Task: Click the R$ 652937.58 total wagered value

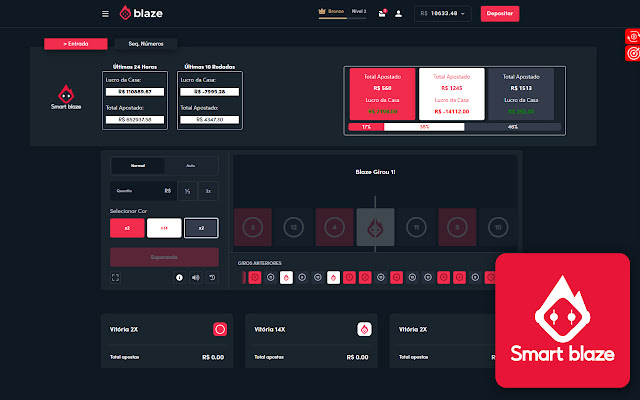Action: (135, 120)
